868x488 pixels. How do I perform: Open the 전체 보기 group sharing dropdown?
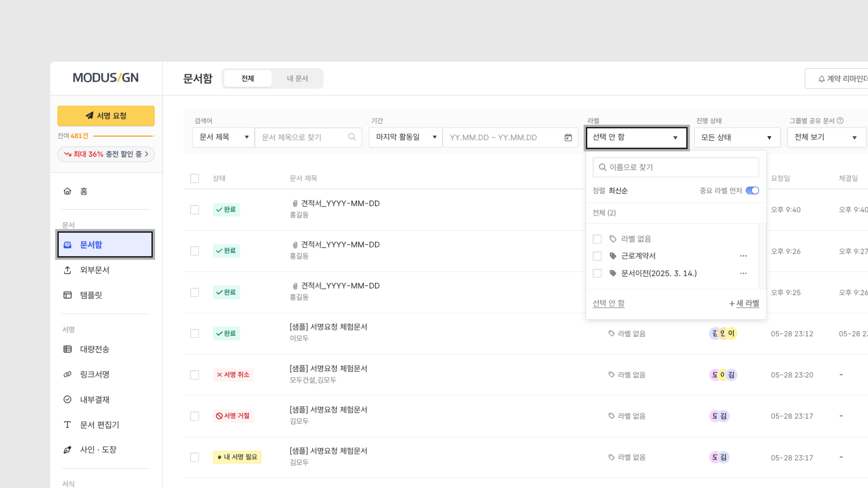click(826, 137)
